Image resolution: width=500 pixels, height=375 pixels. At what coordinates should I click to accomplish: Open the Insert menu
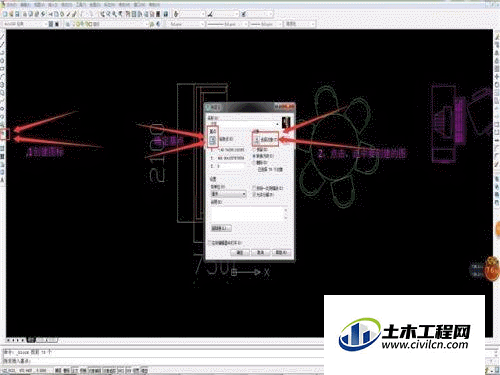pos(53,5)
